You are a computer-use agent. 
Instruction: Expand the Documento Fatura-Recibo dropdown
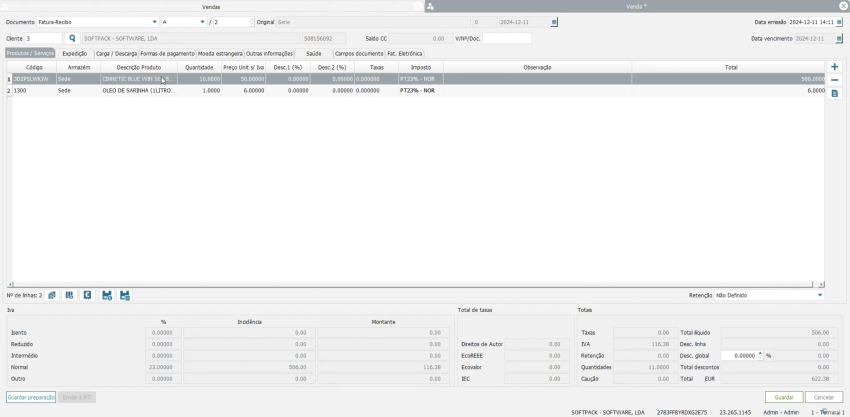(154, 21)
